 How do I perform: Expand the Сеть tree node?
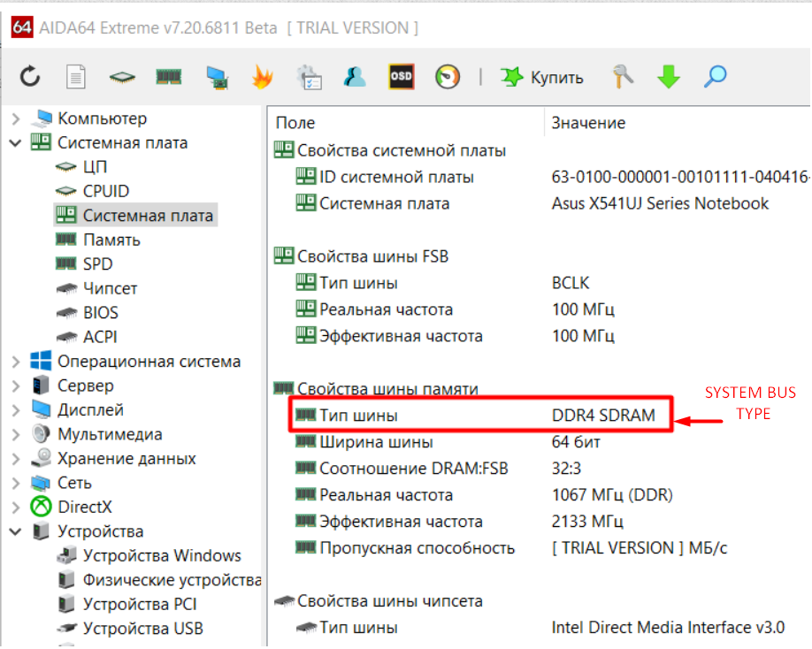16,483
